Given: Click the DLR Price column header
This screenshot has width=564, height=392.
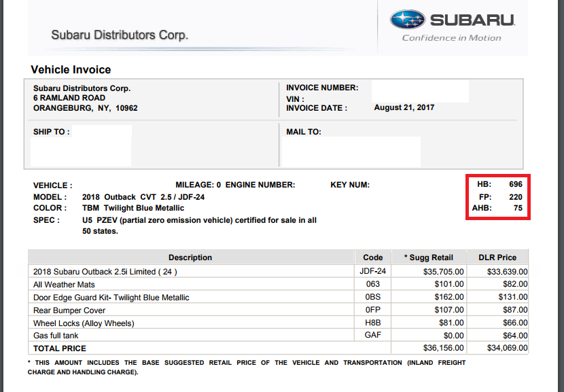Looking at the screenshot, I should [x=497, y=257].
